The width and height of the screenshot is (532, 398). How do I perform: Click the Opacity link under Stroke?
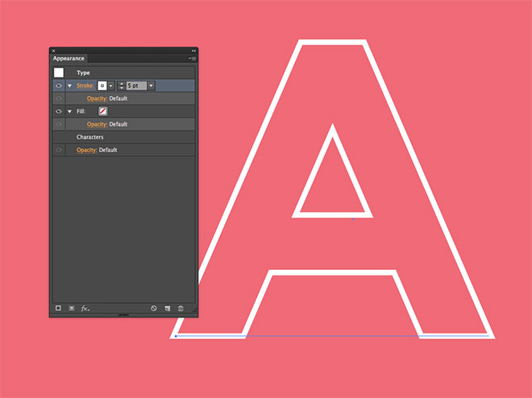(97, 98)
